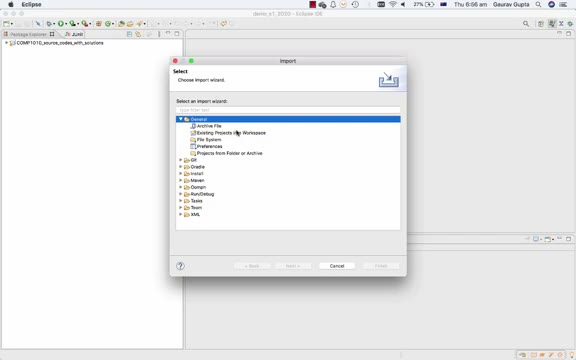
Task: Open the Eclipse application menu
Action: tap(31, 4)
